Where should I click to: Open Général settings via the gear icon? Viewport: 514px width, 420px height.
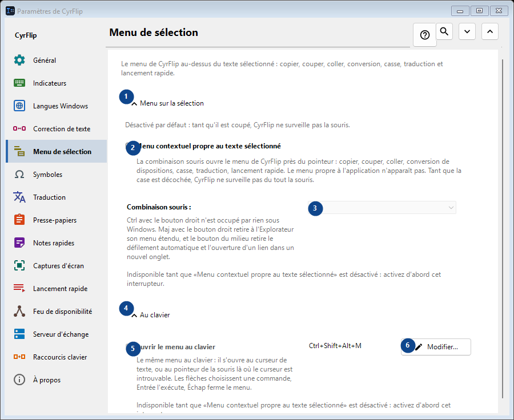(19, 60)
